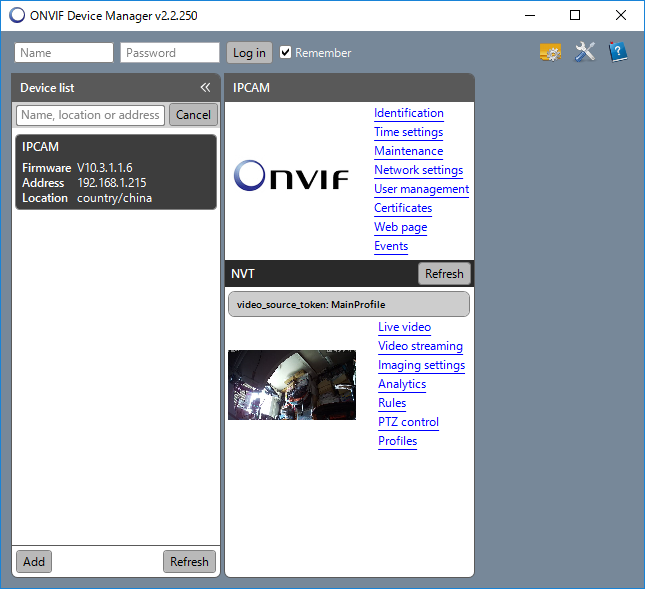Viewport: 645px width, 589px height.
Task: Click the camera preview thumbnail
Action: (292, 385)
